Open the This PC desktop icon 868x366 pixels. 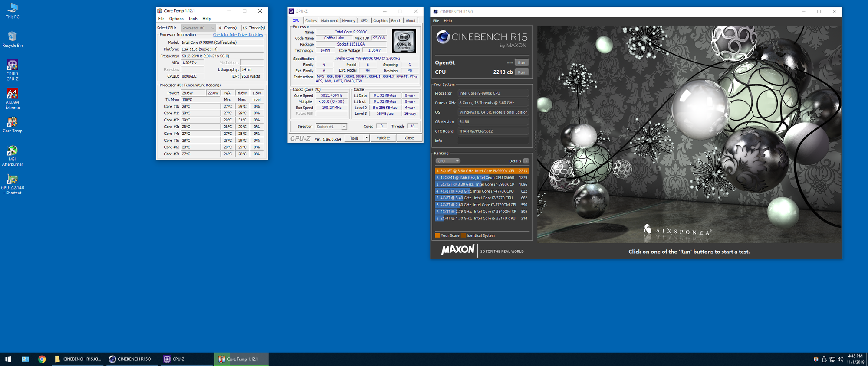tap(13, 11)
